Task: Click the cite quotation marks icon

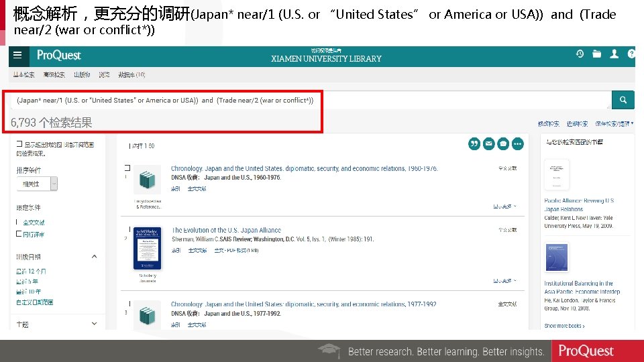Action: pos(474,144)
